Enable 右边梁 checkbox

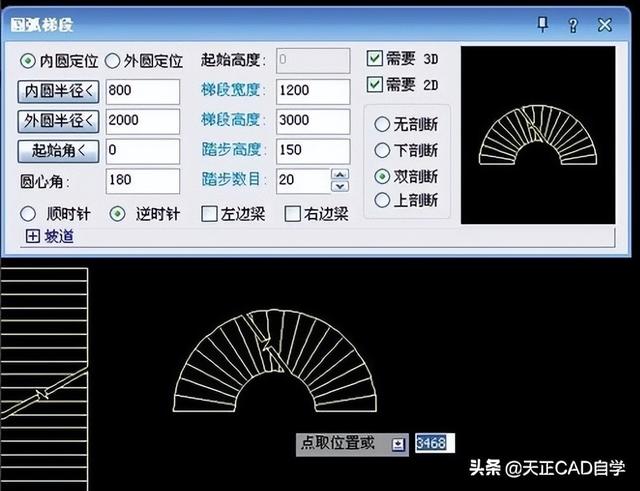tap(292, 214)
